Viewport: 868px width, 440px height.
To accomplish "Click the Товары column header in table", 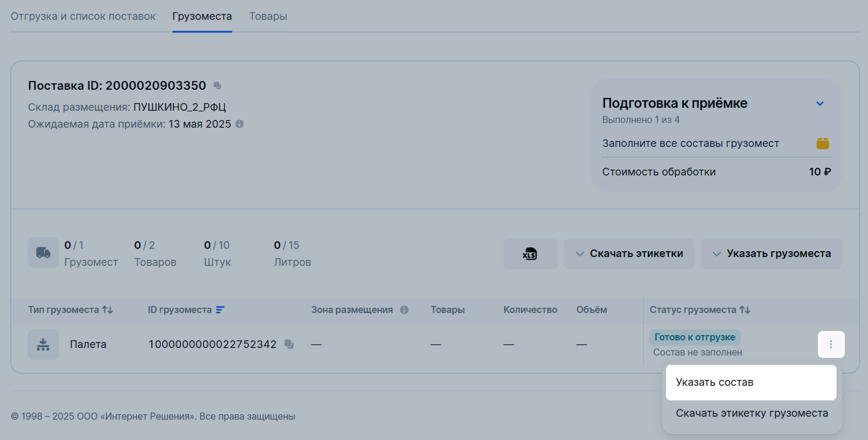I will tap(448, 310).
